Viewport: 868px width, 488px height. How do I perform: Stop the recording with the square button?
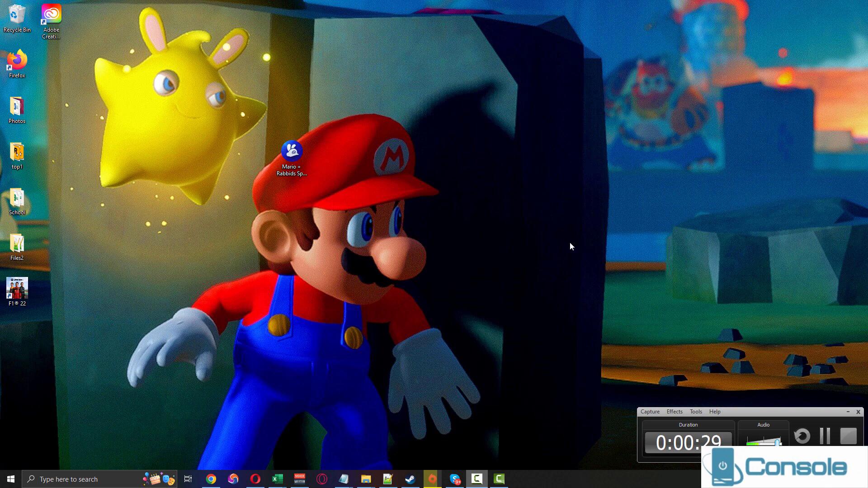click(848, 436)
